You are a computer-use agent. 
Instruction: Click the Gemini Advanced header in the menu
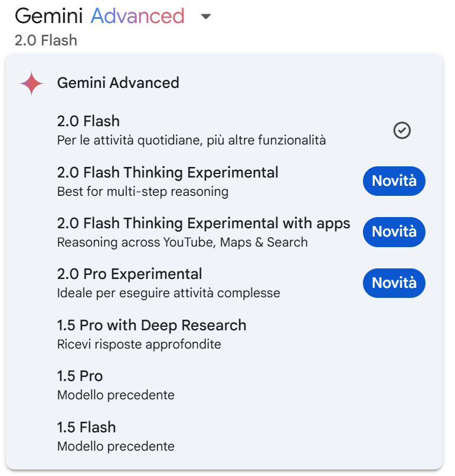[x=118, y=83]
